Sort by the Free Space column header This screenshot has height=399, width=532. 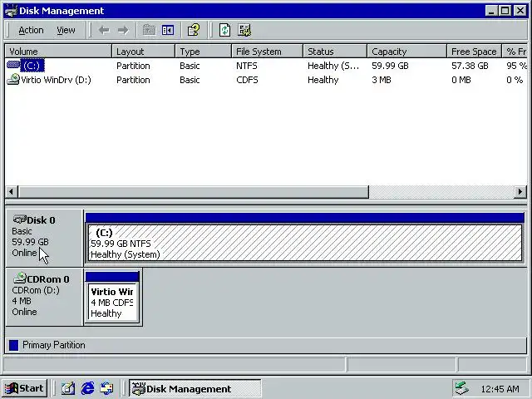[x=474, y=52]
